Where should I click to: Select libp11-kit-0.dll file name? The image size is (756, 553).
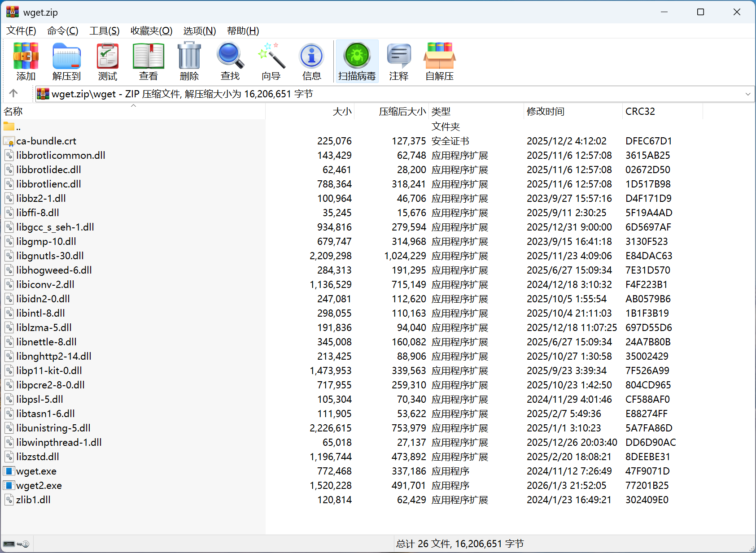49,370
